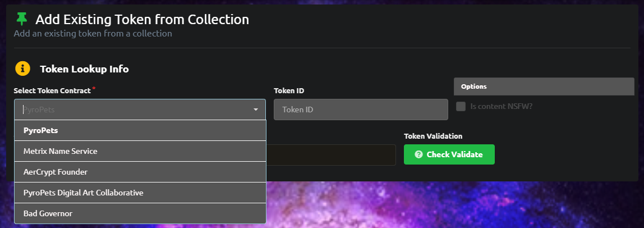The height and width of the screenshot is (228, 644).
Task: Select PyroPets from the dropdown list
Action: pyautogui.click(x=140, y=130)
